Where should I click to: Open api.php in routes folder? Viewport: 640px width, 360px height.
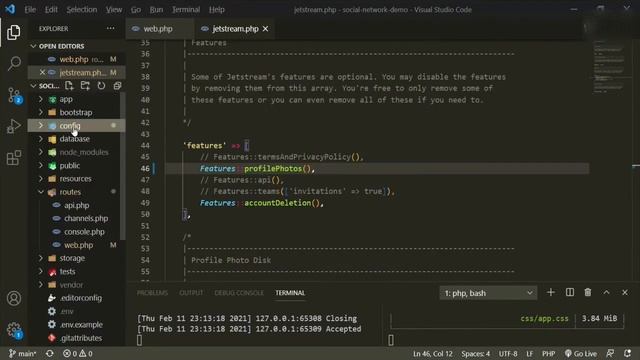76,205
